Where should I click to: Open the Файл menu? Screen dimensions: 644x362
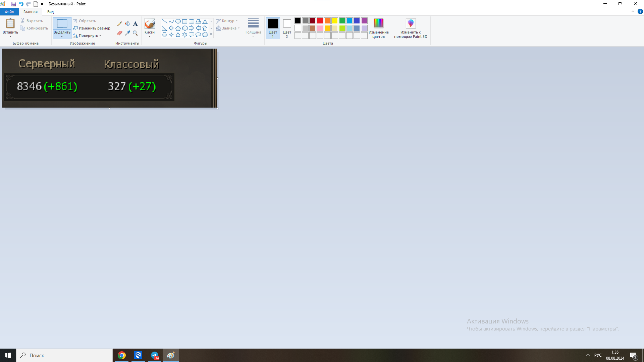[9, 12]
